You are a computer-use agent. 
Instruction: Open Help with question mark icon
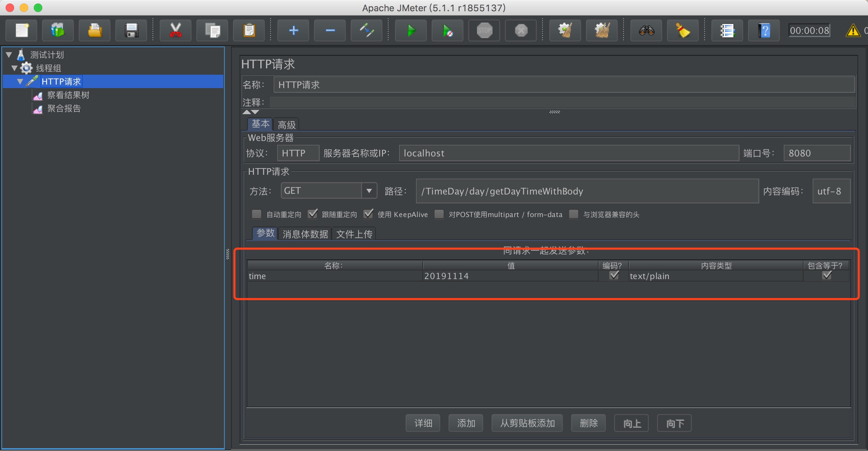pyautogui.click(x=764, y=30)
